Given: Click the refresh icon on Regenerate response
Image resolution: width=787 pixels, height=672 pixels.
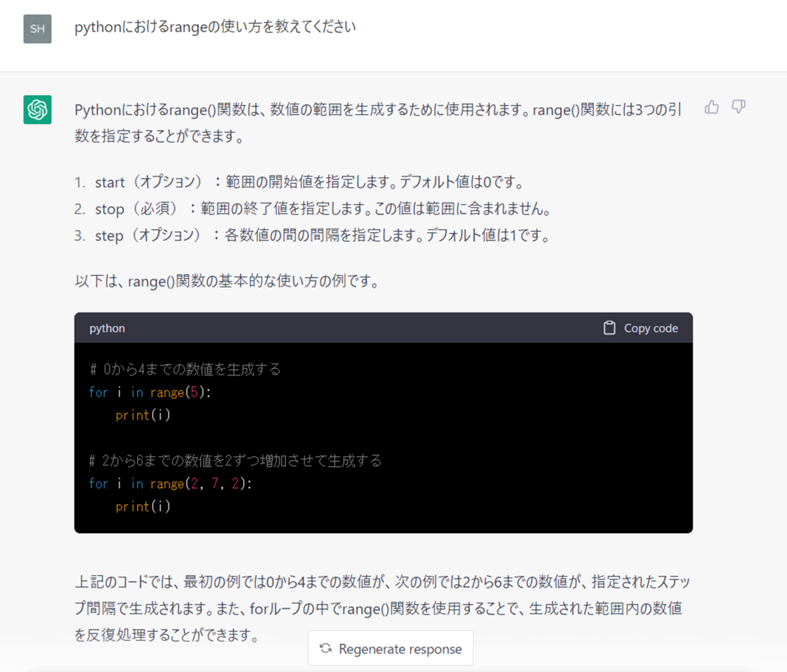Looking at the screenshot, I should point(326,648).
